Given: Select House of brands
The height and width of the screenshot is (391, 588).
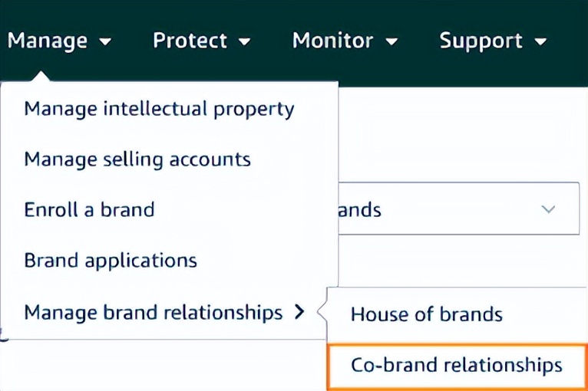Looking at the screenshot, I should (x=426, y=314).
